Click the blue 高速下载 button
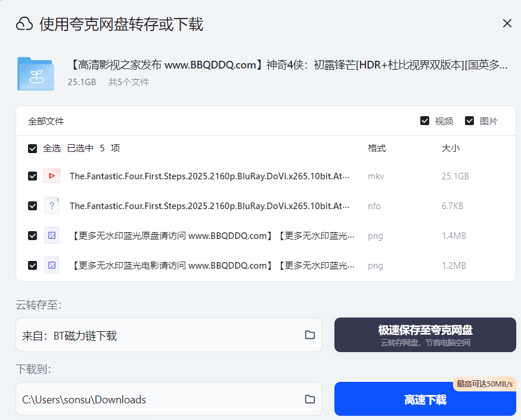This screenshot has width=521, height=420. 425,400
